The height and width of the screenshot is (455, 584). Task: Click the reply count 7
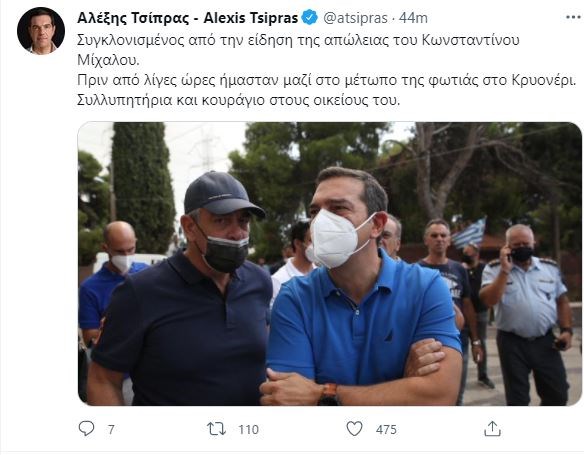(x=111, y=430)
